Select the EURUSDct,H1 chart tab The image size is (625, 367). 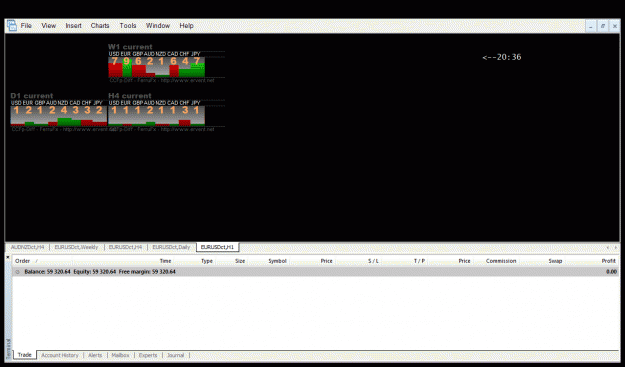[x=217, y=247]
